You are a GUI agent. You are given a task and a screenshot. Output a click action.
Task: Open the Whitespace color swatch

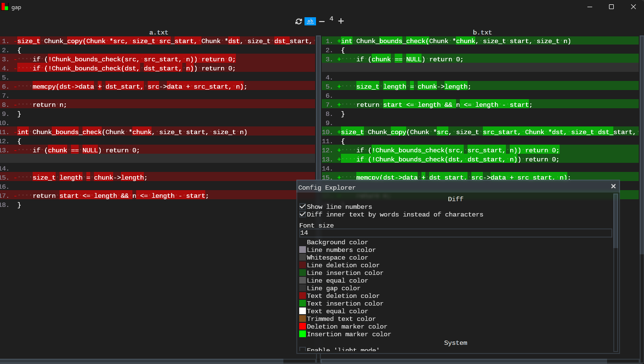tap(303, 257)
